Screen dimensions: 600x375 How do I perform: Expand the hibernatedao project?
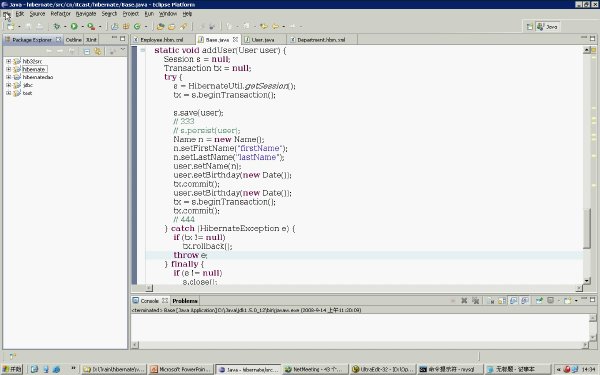pos(8,77)
